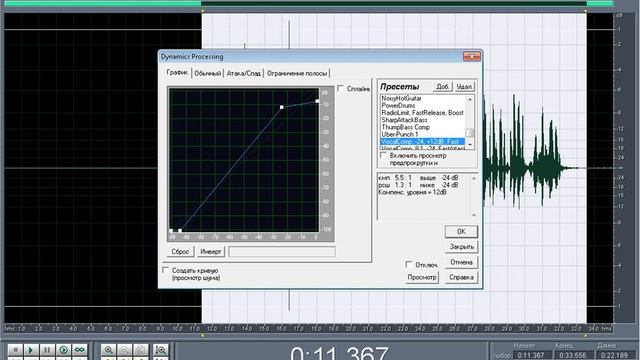The image size is (640, 360).
Task: Click the Отмена button
Action: pos(461,262)
